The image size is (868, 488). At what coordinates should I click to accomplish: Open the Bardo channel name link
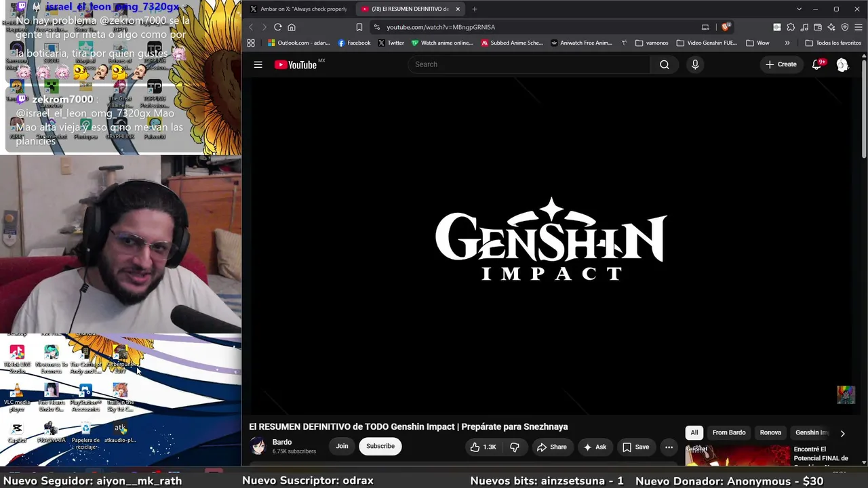point(282,442)
